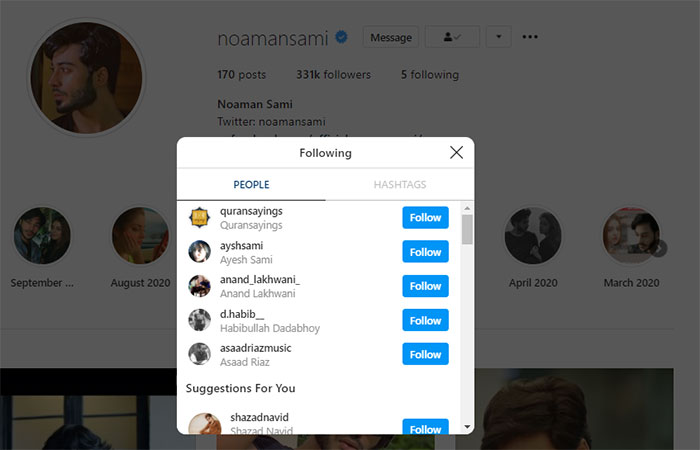Click the Message button

tap(390, 38)
